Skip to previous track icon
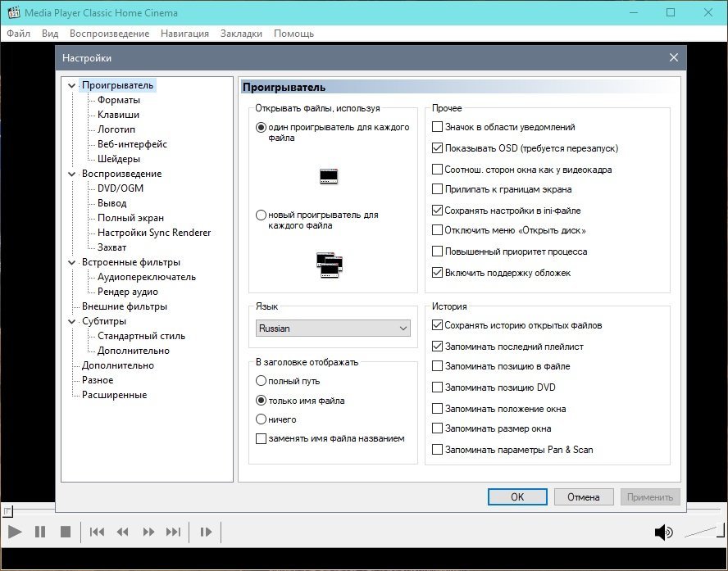 (x=97, y=532)
